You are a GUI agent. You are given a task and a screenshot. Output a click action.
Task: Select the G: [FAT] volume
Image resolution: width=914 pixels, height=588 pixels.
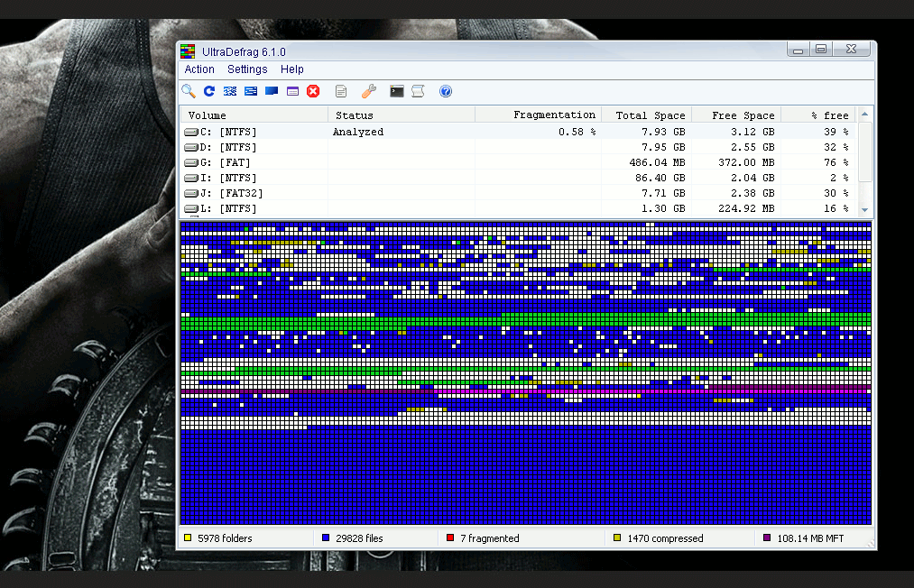click(226, 162)
